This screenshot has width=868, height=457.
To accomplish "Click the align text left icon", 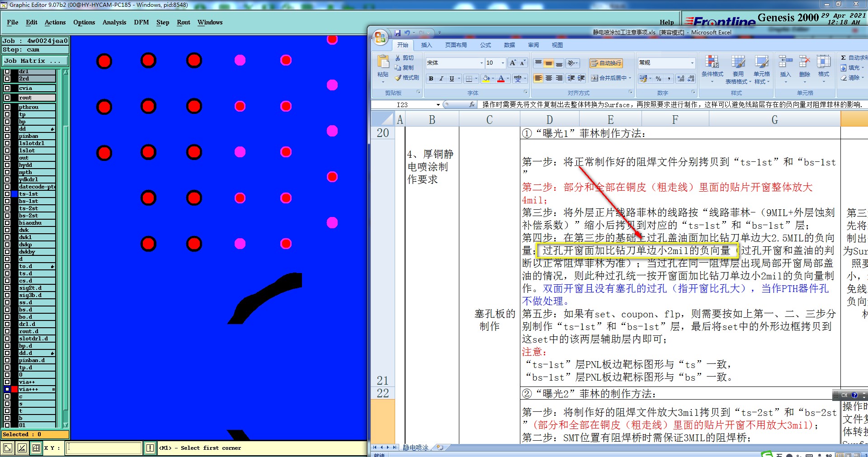I will click(x=538, y=78).
